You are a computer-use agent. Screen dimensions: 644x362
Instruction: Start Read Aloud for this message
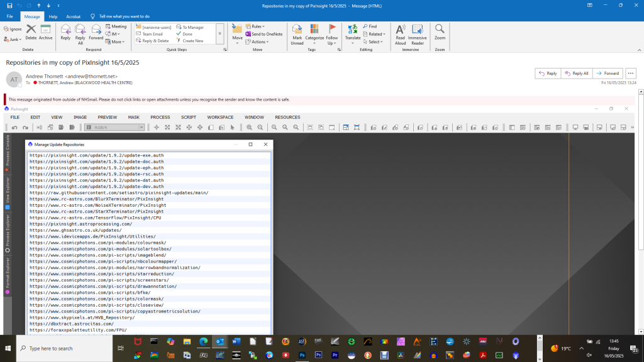pyautogui.click(x=401, y=34)
